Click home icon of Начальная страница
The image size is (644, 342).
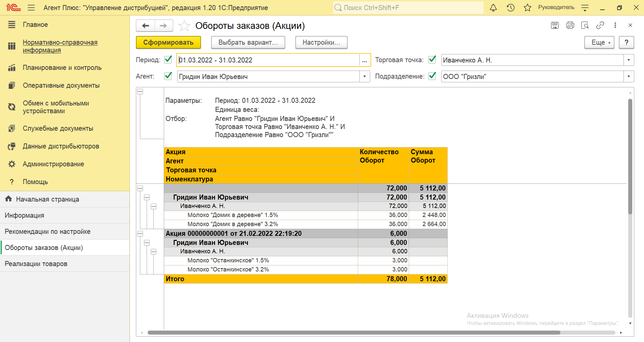tap(9, 199)
